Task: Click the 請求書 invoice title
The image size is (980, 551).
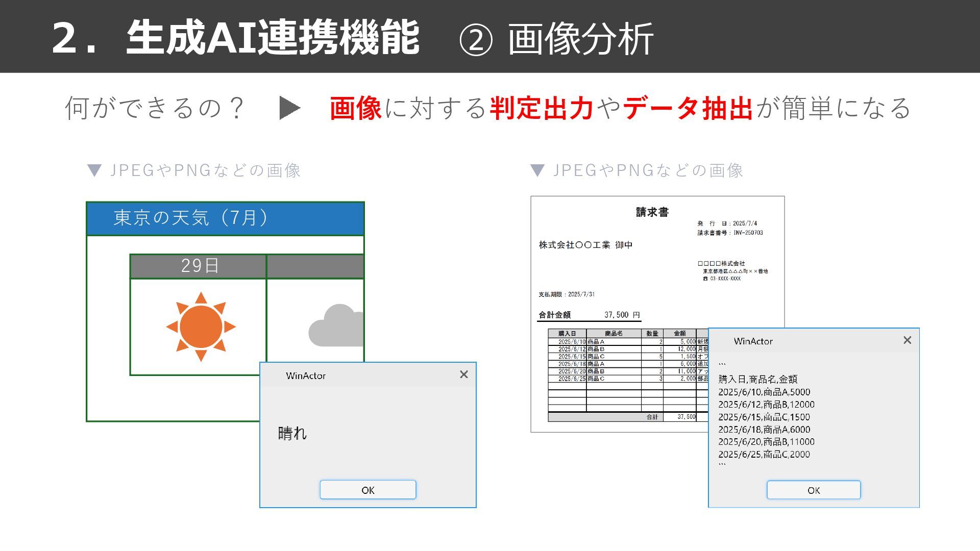Action: (x=652, y=212)
